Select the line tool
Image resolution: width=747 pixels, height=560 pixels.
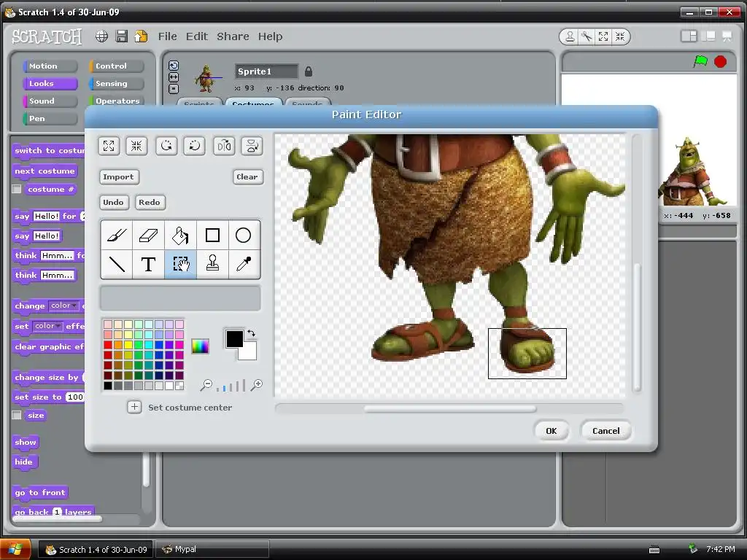coord(117,264)
